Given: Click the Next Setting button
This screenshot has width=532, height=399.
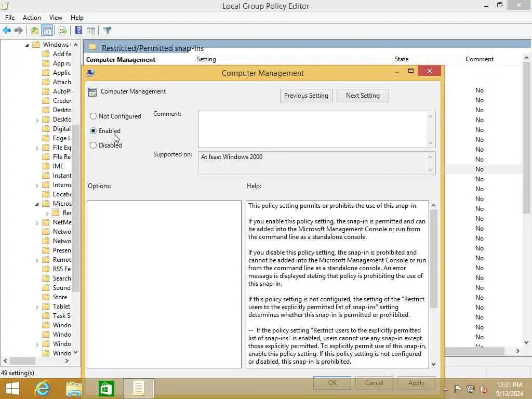Looking at the screenshot, I should click(x=363, y=96).
